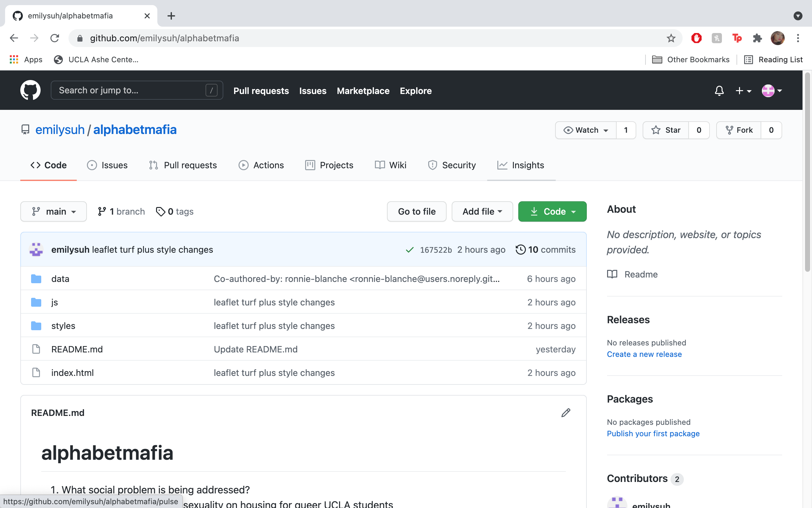
Task: Open a new browser tab
Action: click(x=171, y=16)
